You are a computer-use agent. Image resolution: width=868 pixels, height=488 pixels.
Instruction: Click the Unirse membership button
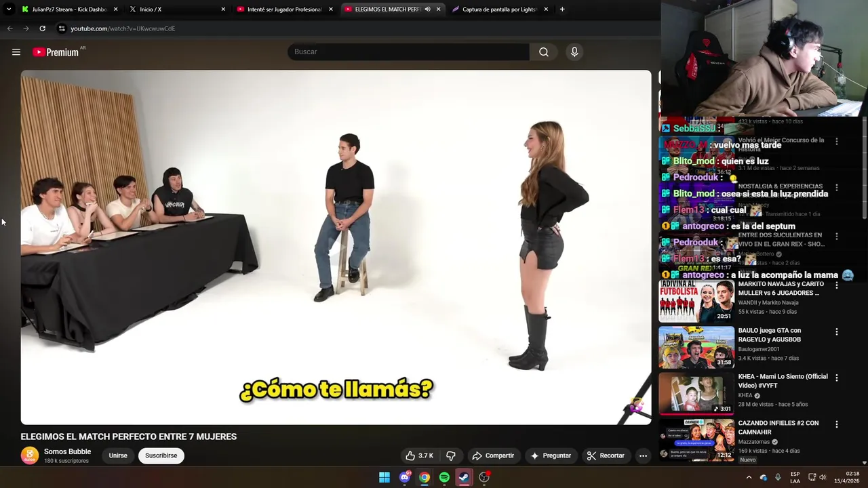click(118, 455)
